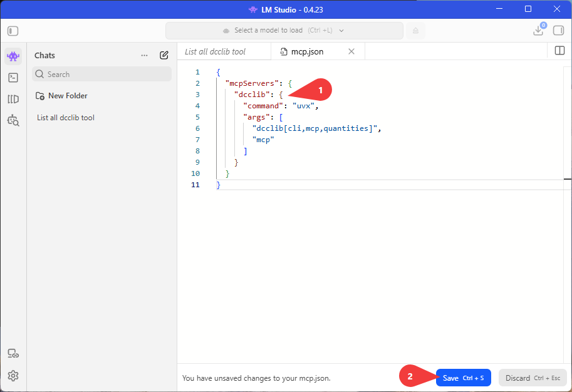Toggle the left sidebar panel icon

pyautogui.click(x=13, y=31)
